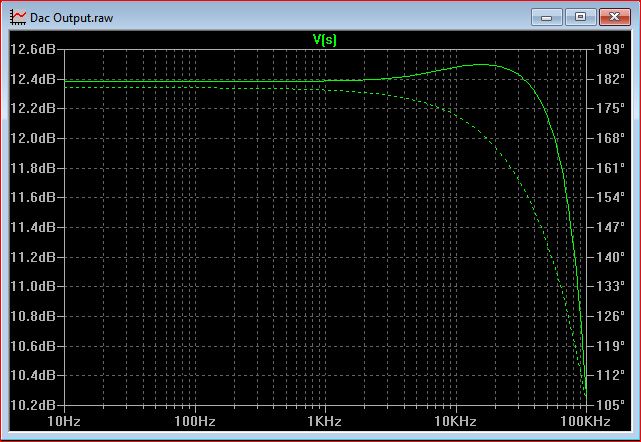Click the 100KHz frequency axis label
The height and width of the screenshot is (442, 641).
click(x=585, y=421)
